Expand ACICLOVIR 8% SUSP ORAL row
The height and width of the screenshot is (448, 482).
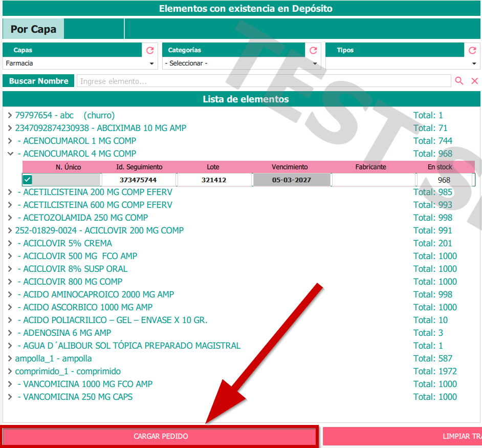point(10,269)
